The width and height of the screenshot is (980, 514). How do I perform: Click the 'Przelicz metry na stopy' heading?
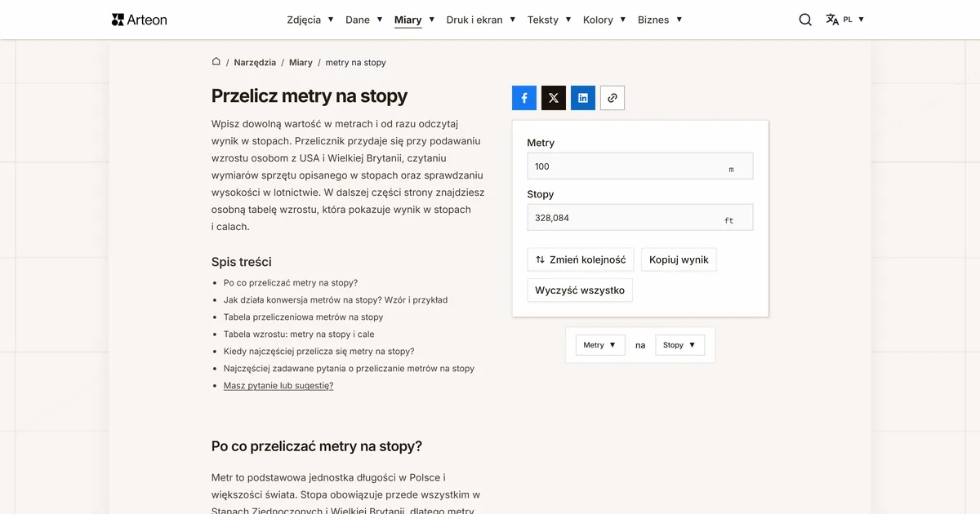tap(310, 96)
